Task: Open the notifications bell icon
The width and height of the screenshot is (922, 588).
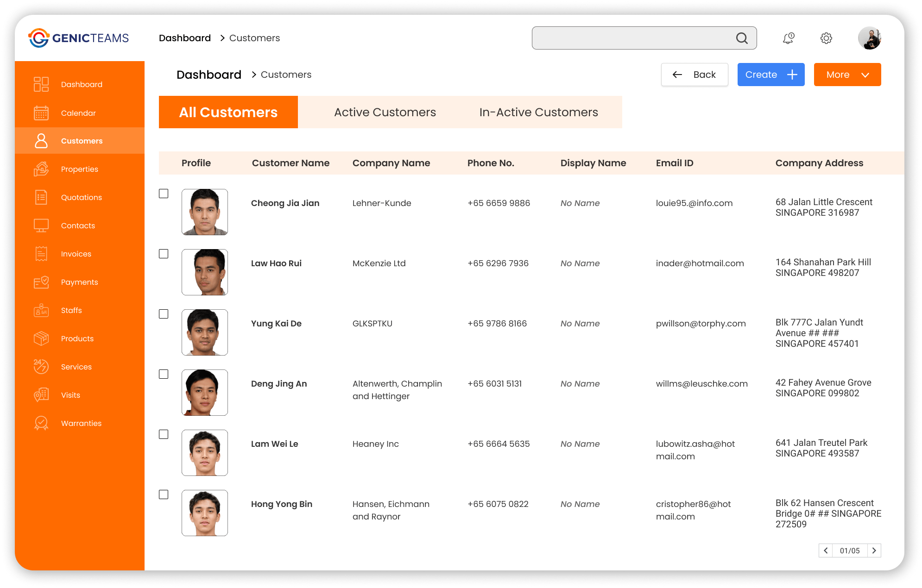Action: click(788, 38)
